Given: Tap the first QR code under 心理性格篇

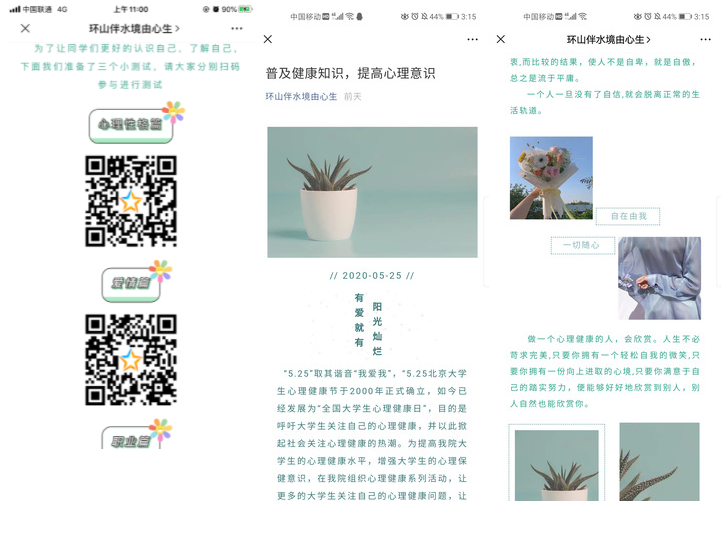Looking at the screenshot, I should pos(131,200).
